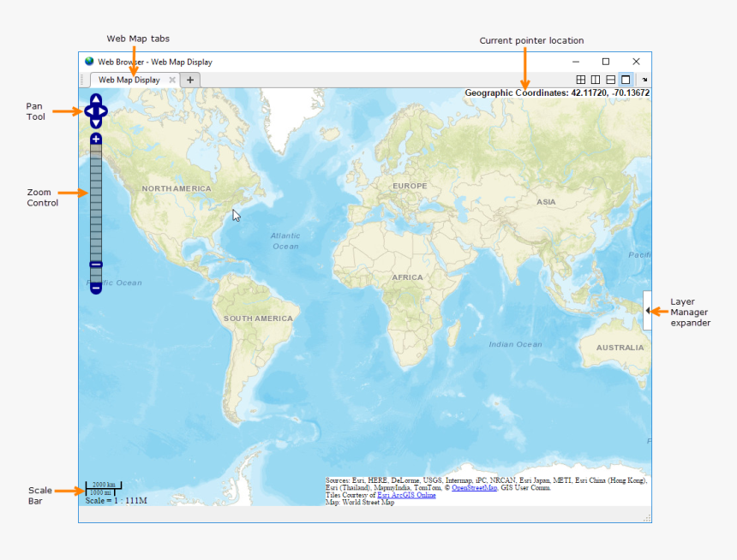The image size is (737, 560).
Task: Switch to the top-bottom split layout
Action: coord(610,80)
